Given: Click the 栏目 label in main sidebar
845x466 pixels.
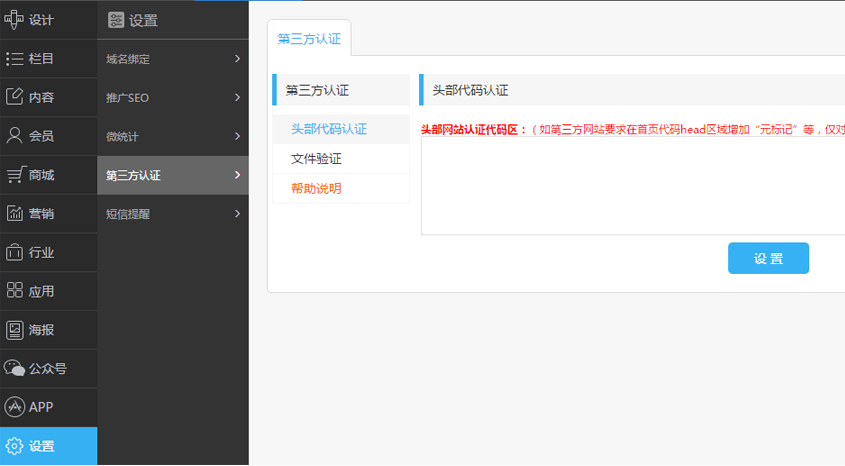Looking at the screenshot, I should point(41,59).
